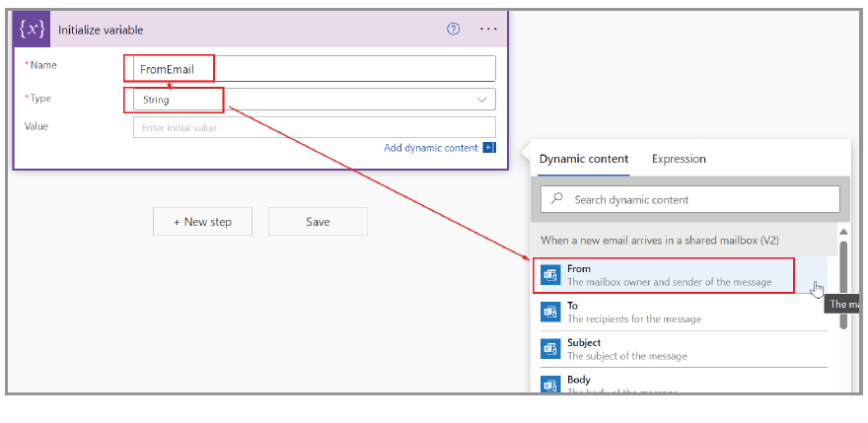Expand the Type dropdown chevron
868x423 pixels.
click(x=482, y=100)
